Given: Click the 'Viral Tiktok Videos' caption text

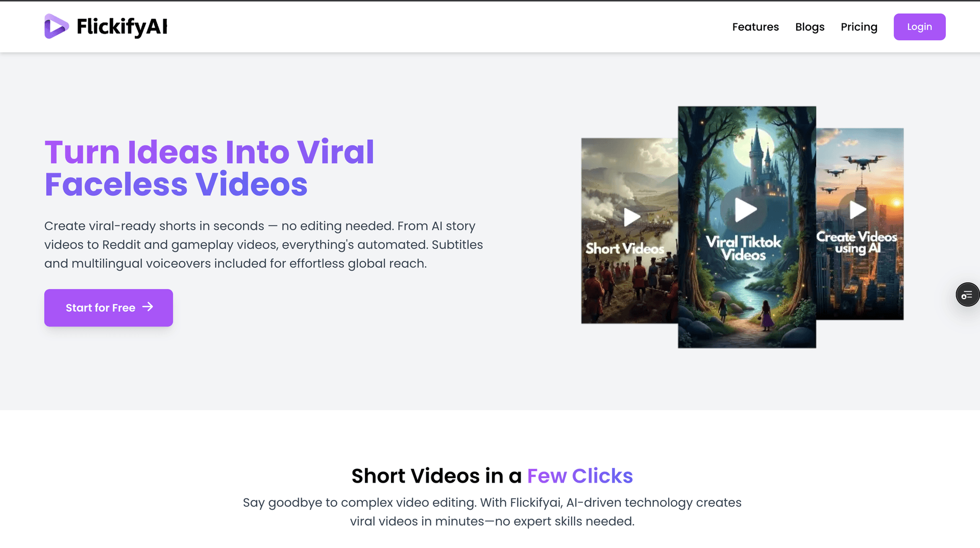Looking at the screenshot, I should click(744, 248).
